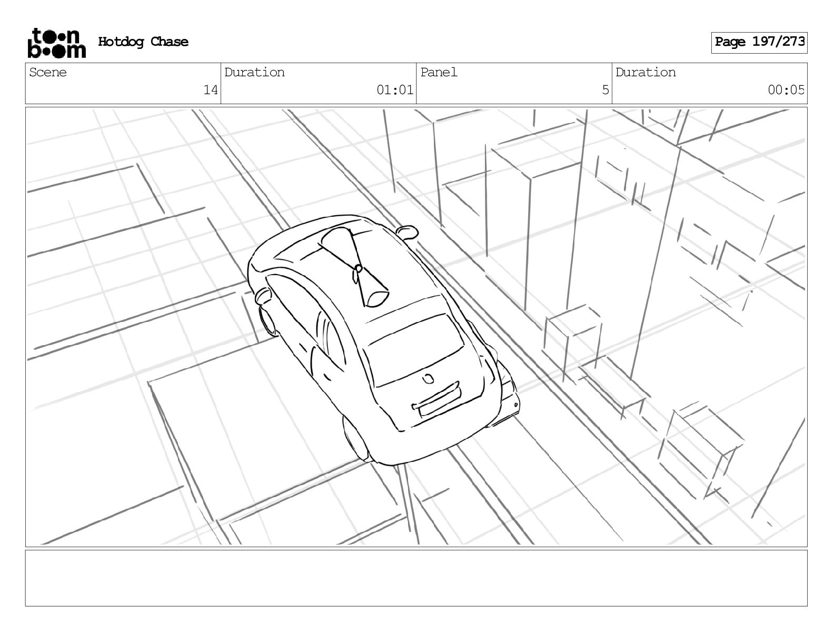Click the 'Panel' label
Screen dimensions: 834x644
tap(439, 72)
